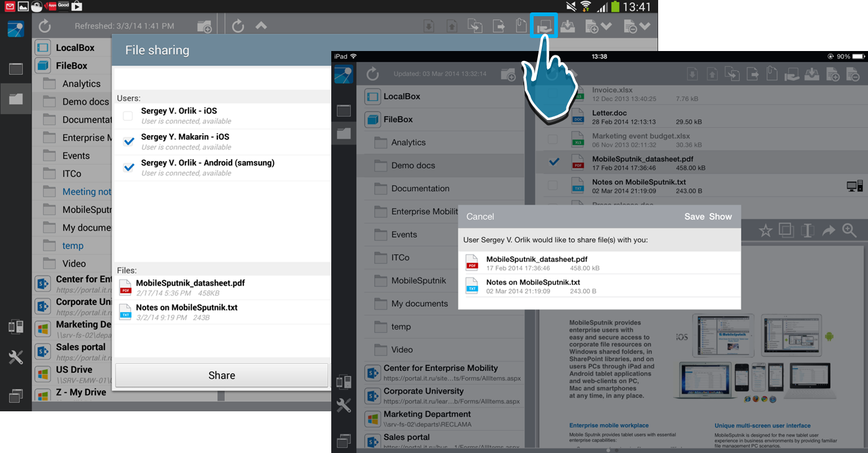Tap the forward arrow icon in iPad viewer

829,231
